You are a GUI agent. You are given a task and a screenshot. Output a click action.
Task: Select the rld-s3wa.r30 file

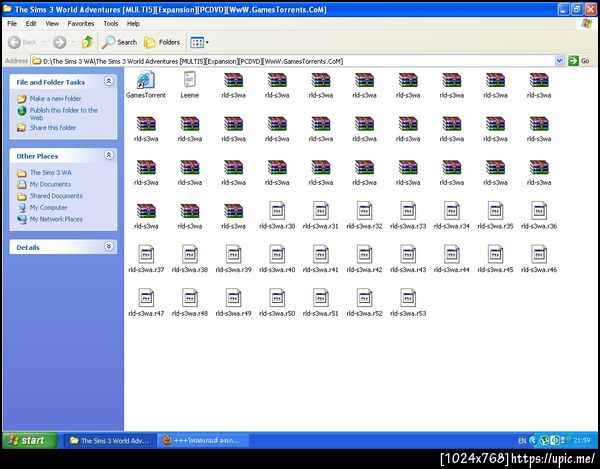277,215
